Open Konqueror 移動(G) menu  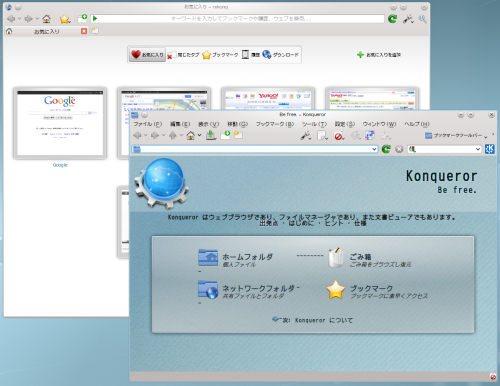(x=238, y=124)
